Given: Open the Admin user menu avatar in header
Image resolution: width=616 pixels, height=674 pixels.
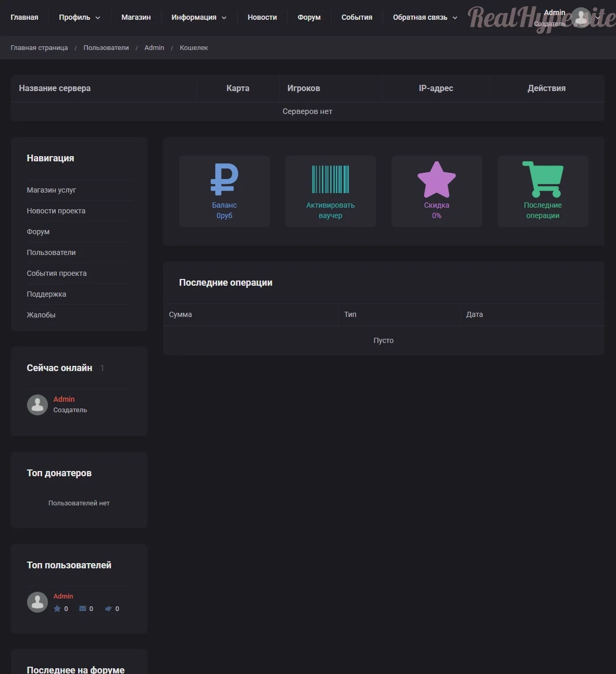Looking at the screenshot, I should (x=581, y=18).
